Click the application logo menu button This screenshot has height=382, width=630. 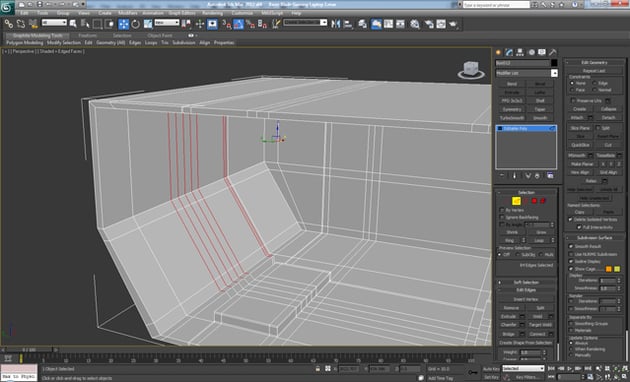pyautogui.click(x=7, y=7)
